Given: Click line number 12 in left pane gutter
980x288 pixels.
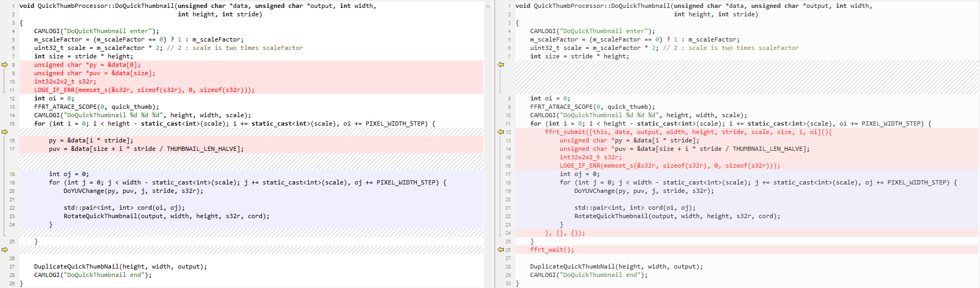Looking at the screenshot, I should pos(12,98).
